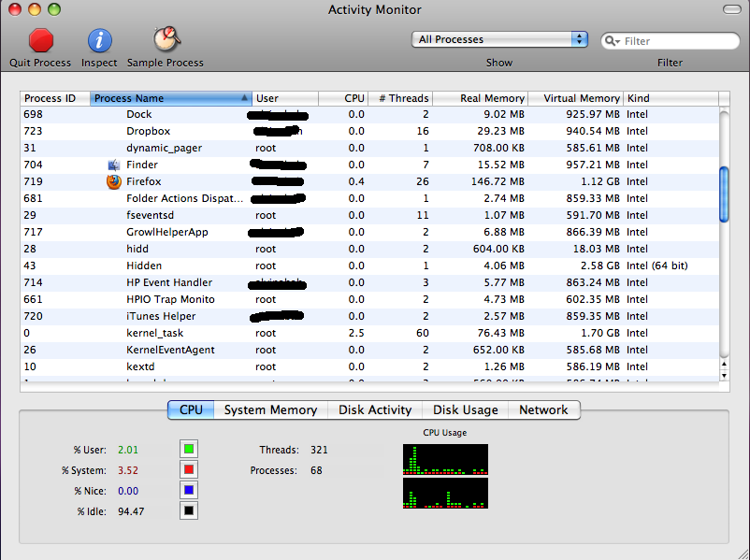Click the upper CPU Usage graph
The height and width of the screenshot is (560, 750).
(445, 459)
